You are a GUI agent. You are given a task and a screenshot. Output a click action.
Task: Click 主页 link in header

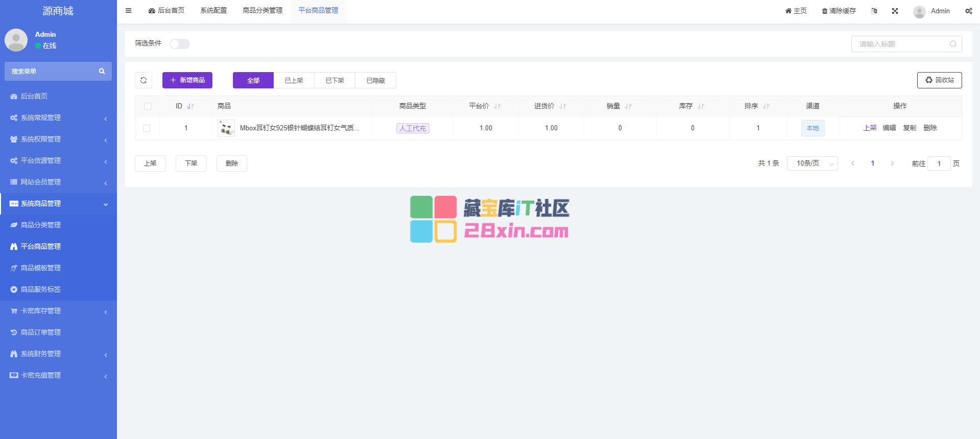(796, 11)
